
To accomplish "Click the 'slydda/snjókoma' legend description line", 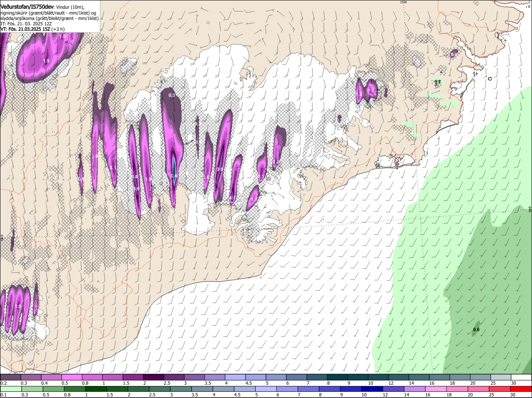I will pos(49,18).
